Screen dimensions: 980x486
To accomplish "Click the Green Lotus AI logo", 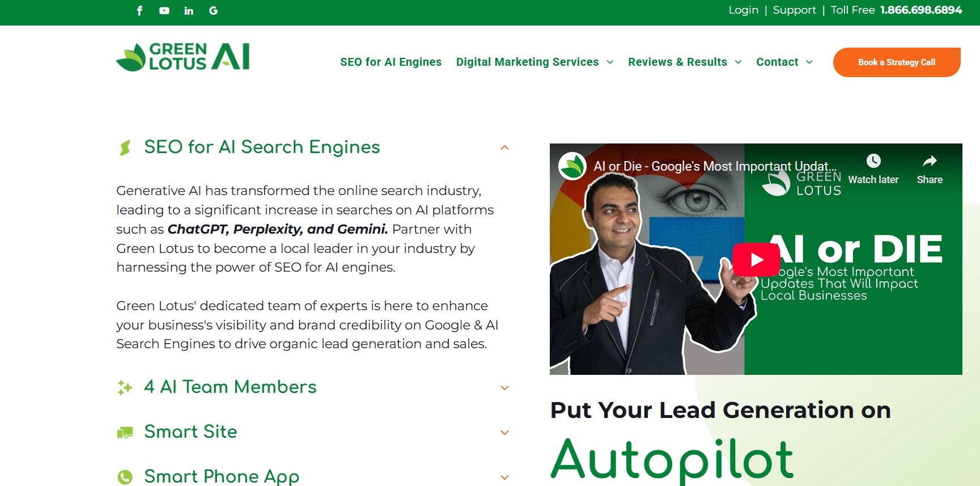I will (183, 57).
